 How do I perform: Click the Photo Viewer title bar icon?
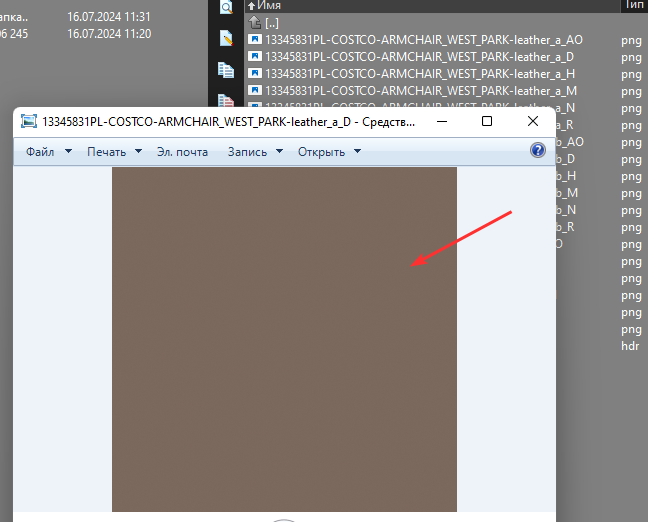(29, 122)
